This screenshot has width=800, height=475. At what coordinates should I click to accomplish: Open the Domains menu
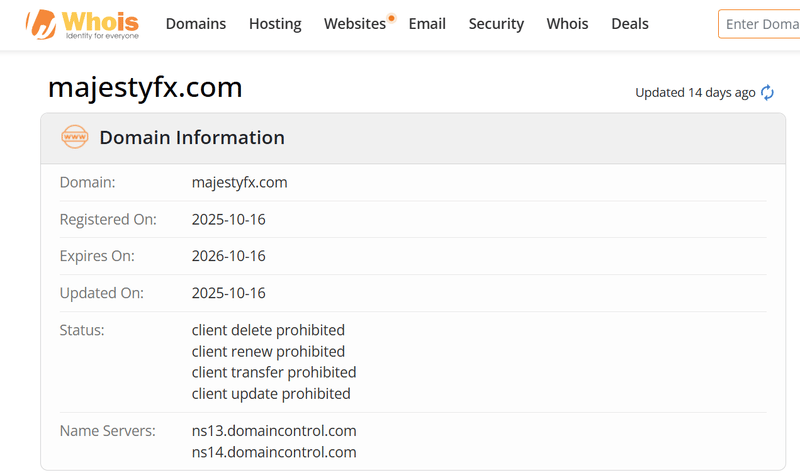(x=196, y=24)
